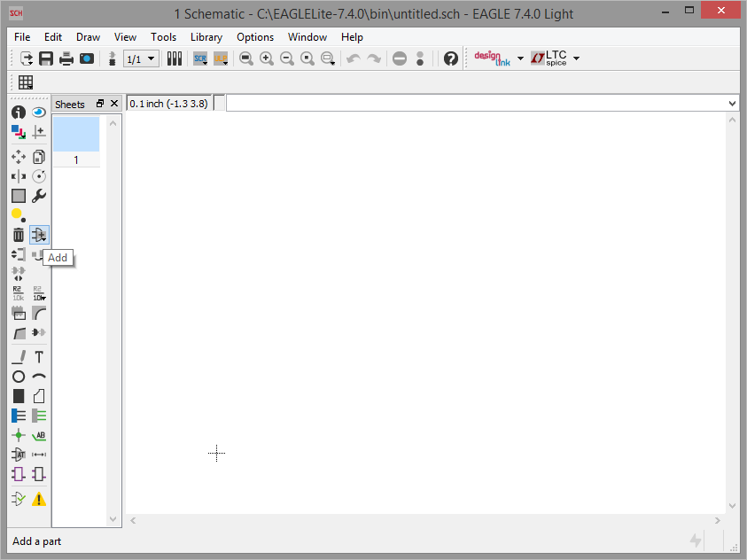Expand the LTC spice dropdown arrow
The image size is (747, 560).
tap(577, 58)
